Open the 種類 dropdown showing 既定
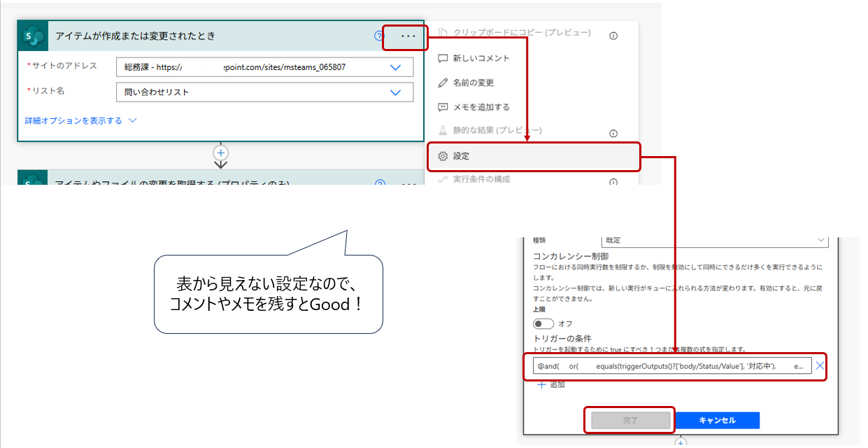The width and height of the screenshot is (868, 448). click(715, 240)
